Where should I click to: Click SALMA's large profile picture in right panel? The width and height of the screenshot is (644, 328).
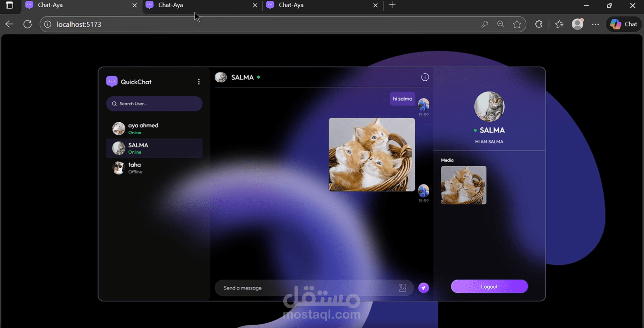(x=489, y=107)
